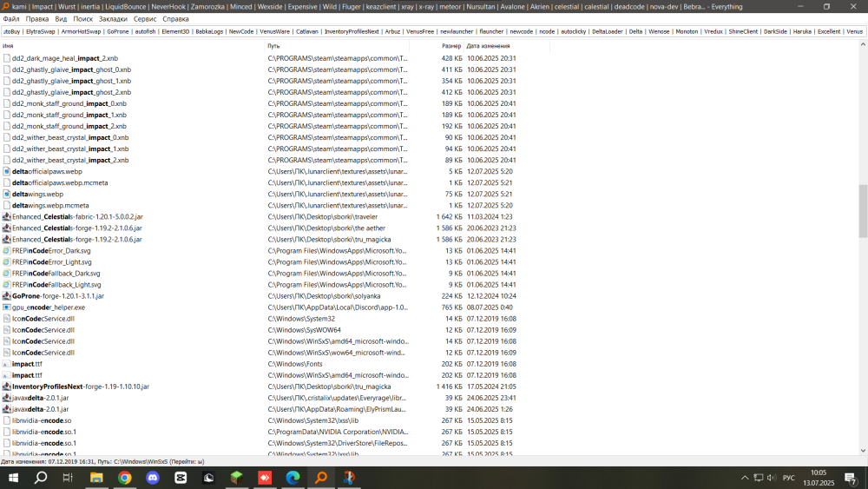Image resolution: width=868 pixels, height=489 pixels.
Task: Open the Поиск menu
Action: tap(83, 19)
